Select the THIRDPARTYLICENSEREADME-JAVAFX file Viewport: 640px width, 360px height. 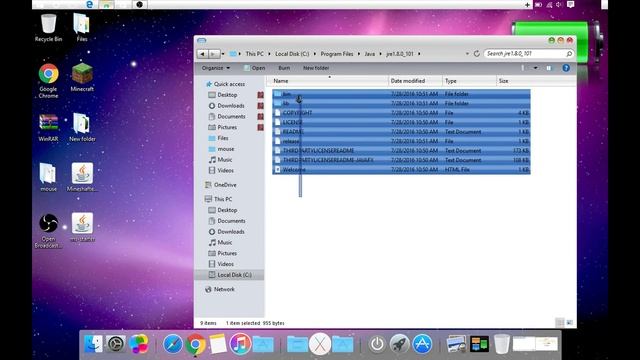click(x=401, y=160)
